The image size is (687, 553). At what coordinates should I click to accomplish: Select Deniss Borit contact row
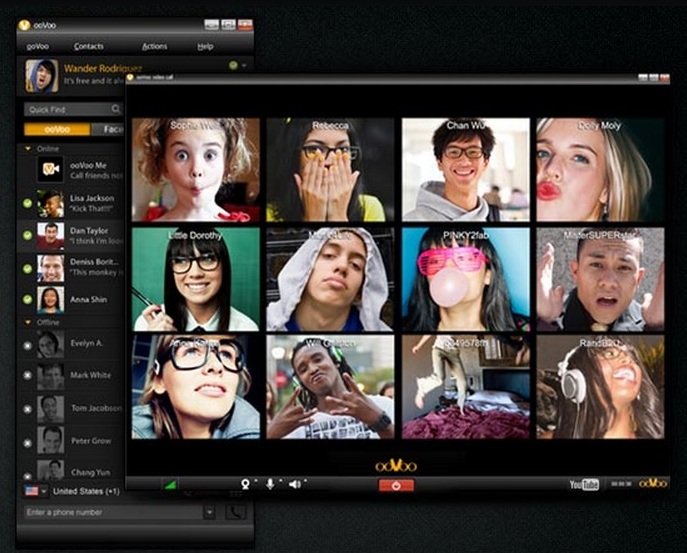(71, 268)
